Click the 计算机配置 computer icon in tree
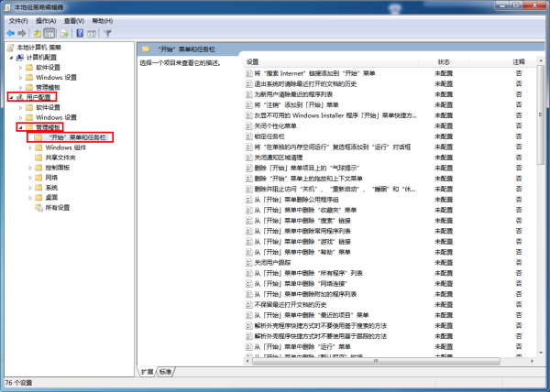This screenshot has height=392, width=550. pyautogui.click(x=20, y=58)
